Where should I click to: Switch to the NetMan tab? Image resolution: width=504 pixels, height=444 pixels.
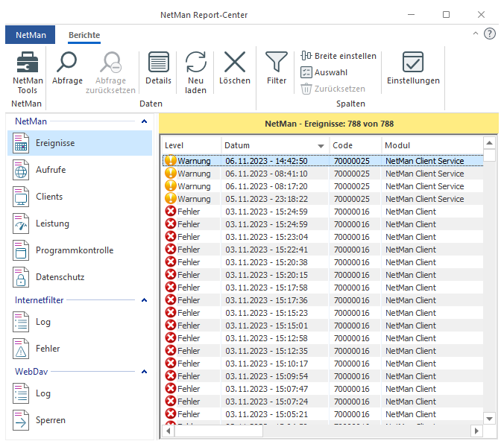pyautogui.click(x=30, y=35)
